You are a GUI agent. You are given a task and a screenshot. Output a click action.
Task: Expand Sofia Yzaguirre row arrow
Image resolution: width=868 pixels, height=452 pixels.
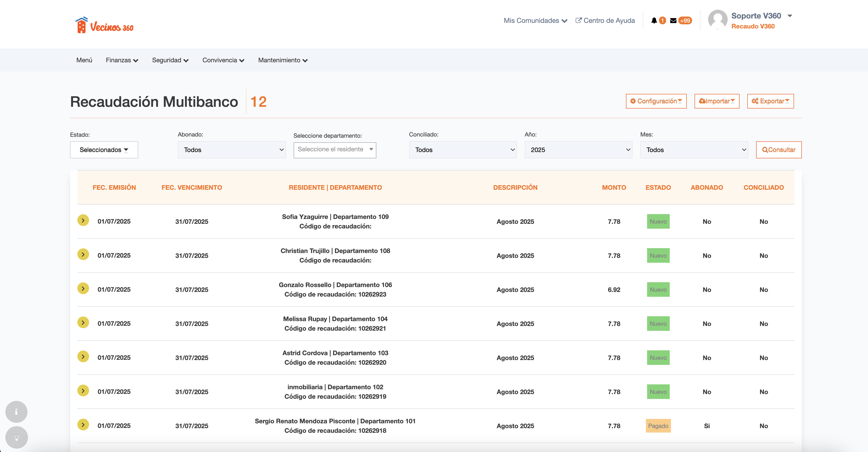coord(83,220)
